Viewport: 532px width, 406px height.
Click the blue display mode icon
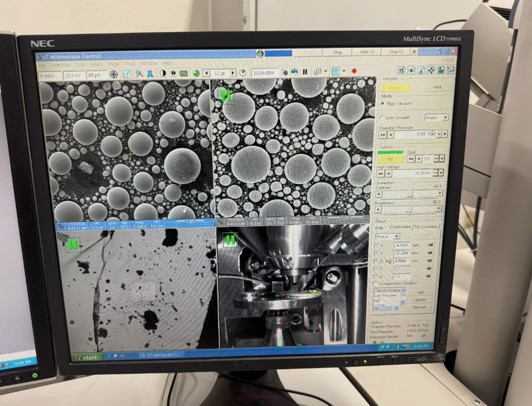pyautogui.click(x=336, y=71)
